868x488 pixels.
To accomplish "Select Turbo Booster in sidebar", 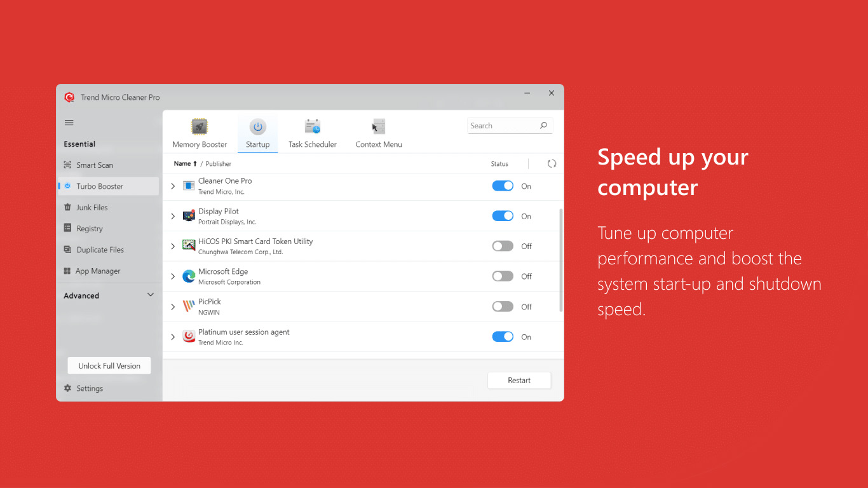I will [108, 186].
